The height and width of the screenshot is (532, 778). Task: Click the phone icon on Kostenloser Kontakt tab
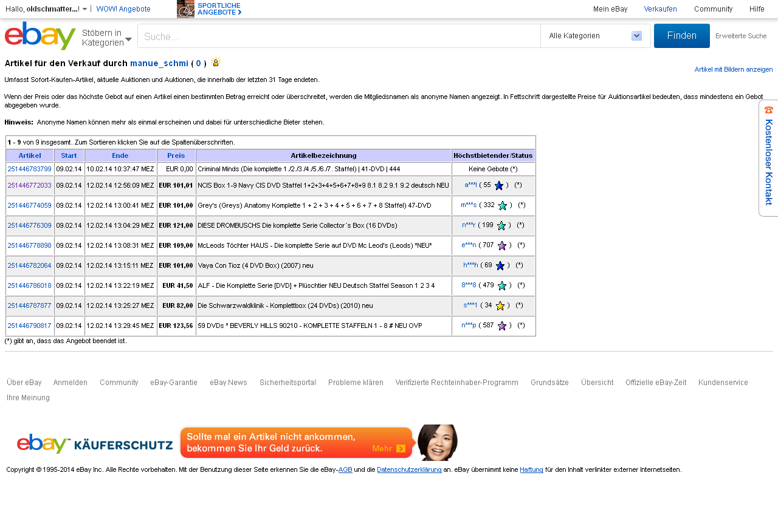[769, 110]
